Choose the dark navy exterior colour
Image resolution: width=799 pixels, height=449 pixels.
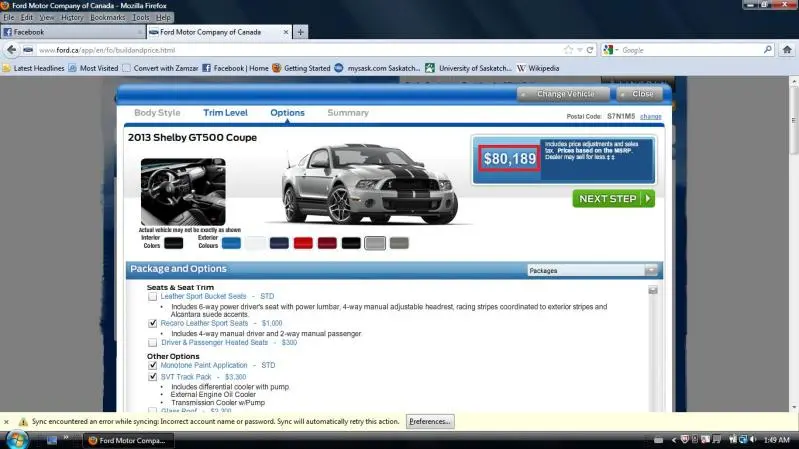(x=279, y=243)
